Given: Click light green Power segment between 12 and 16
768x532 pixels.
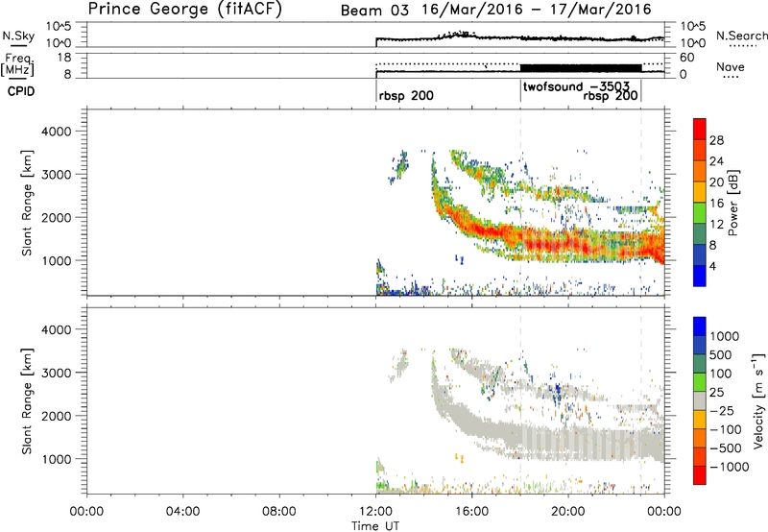Looking at the screenshot, I should click(700, 213).
